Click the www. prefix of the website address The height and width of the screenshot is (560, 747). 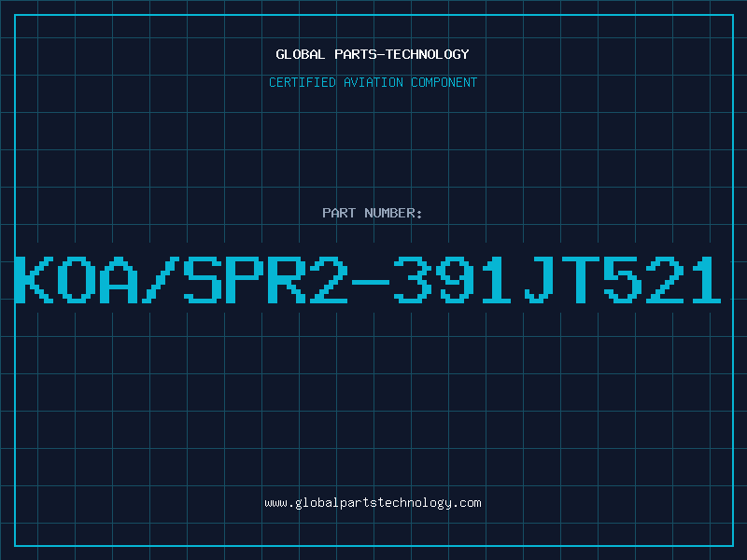[279, 503]
